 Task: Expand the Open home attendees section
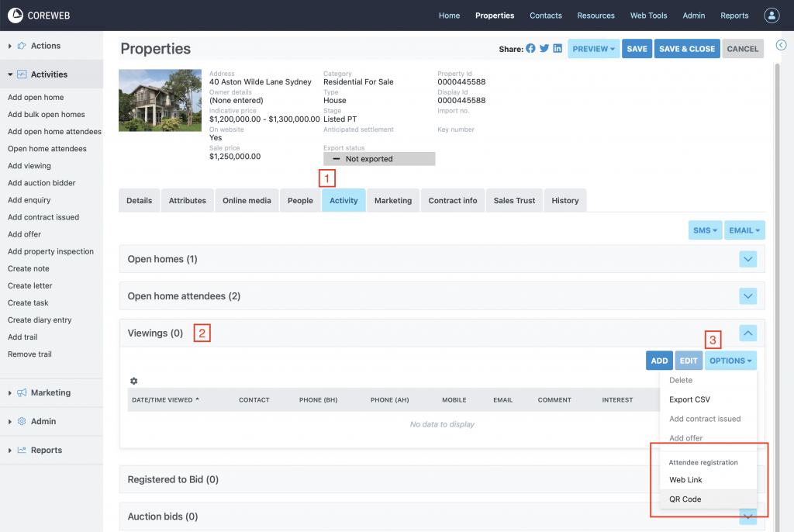[x=747, y=296]
